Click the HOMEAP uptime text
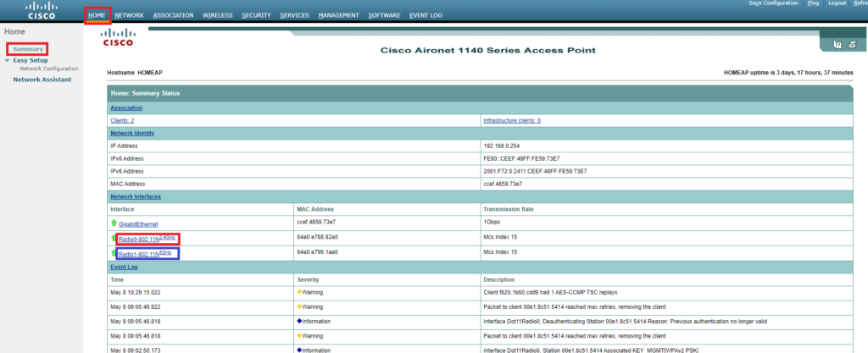 (788, 72)
